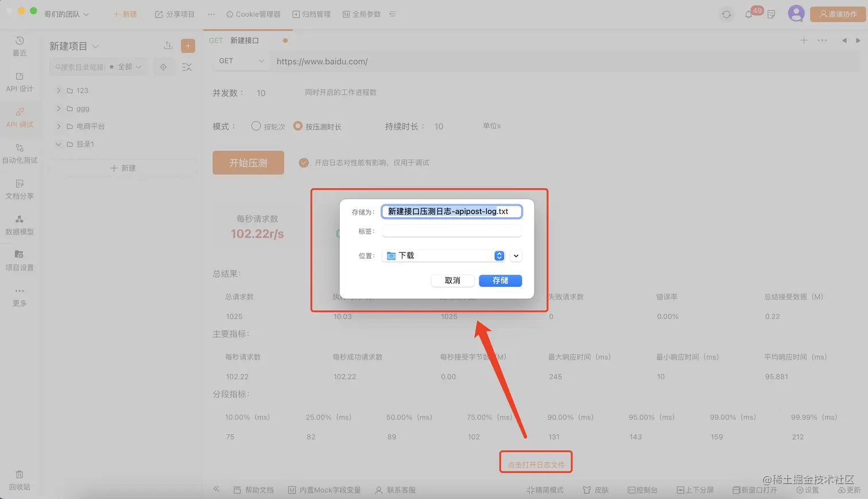Click the 并发数 value 10
This screenshot has height=499, width=868.
[261, 93]
